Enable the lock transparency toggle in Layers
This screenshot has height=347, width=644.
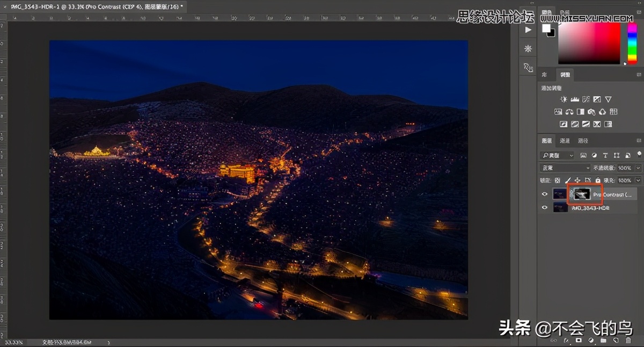click(x=558, y=180)
